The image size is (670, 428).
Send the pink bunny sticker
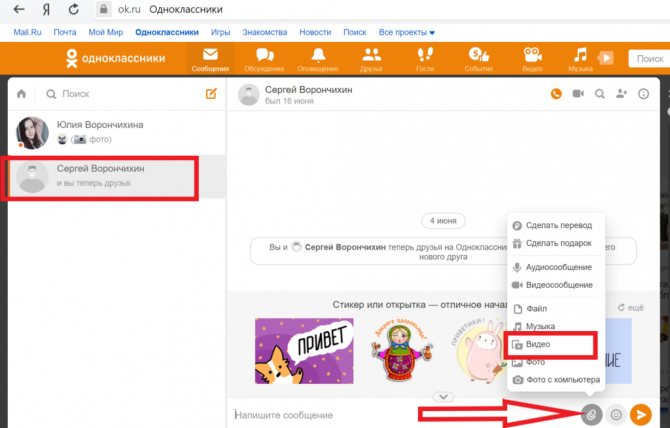[479, 351]
